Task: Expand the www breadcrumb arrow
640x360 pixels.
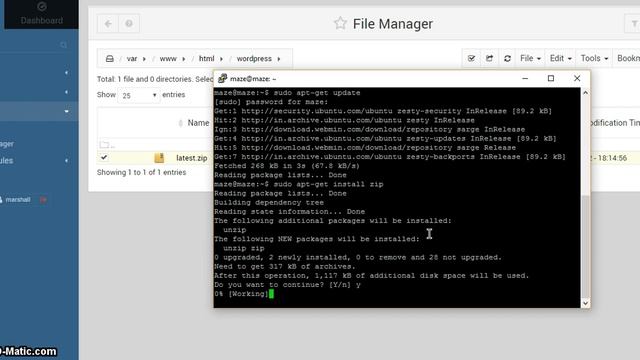Action: click(184, 59)
